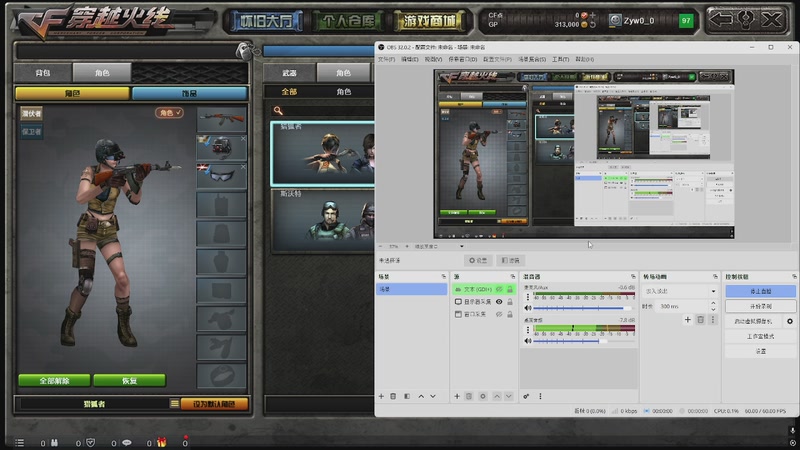Viewport: 800px width, 450px height.
Task: Click the green restore button
Action: point(129,381)
